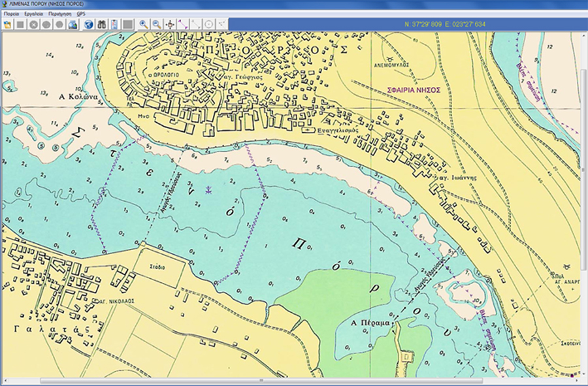Click the gray circled X toolbar button
Viewport: 588px width, 386px height.
point(34,25)
